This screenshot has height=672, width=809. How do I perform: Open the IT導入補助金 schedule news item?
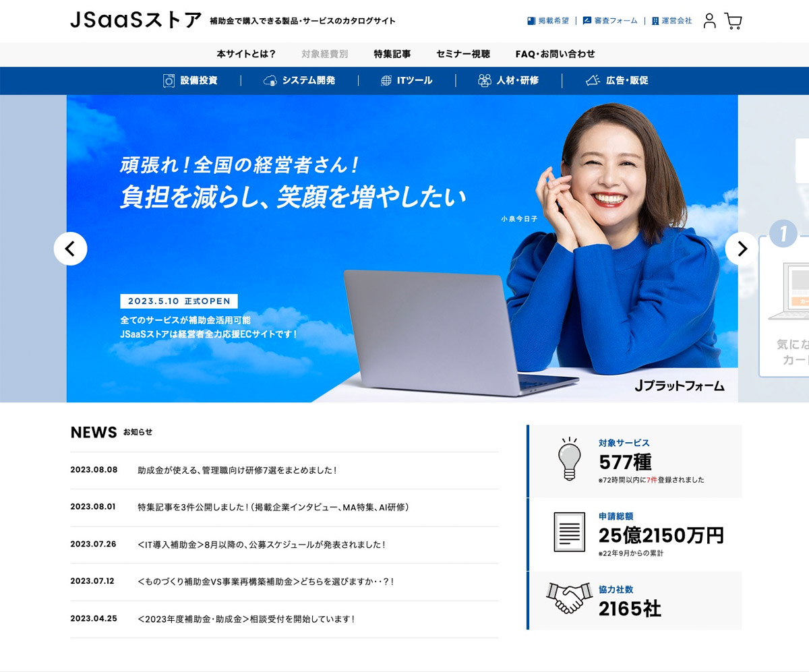(262, 545)
